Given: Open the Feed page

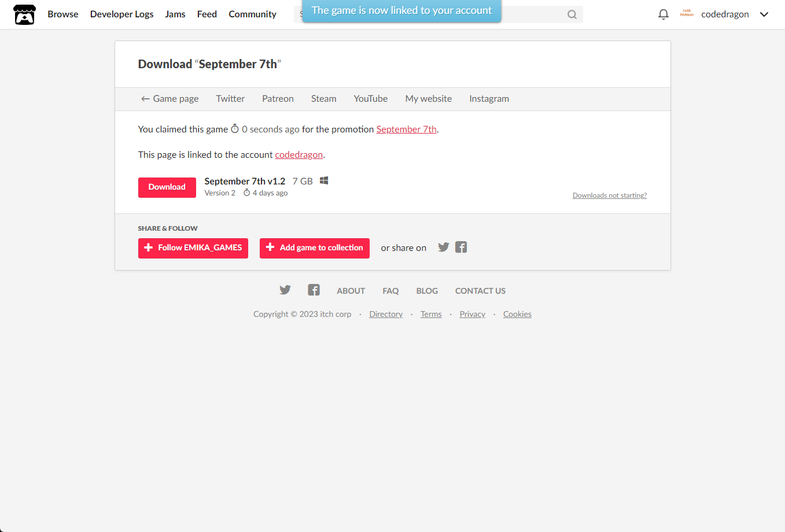Looking at the screenshot, I should pyautogui.click(x=207, y=14).
